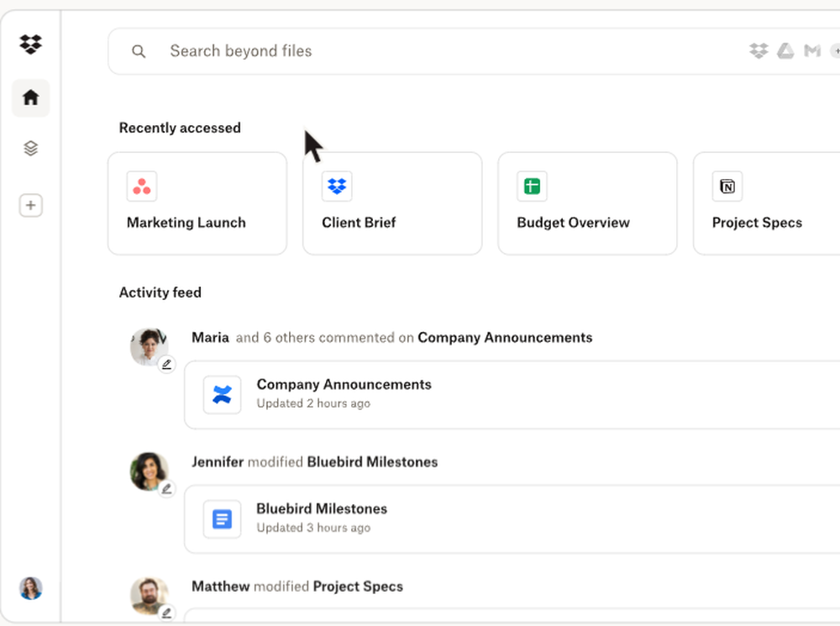Screen dimensions: 840x626
Task: Open Company Announcements file card title
Action: point(344,385)
